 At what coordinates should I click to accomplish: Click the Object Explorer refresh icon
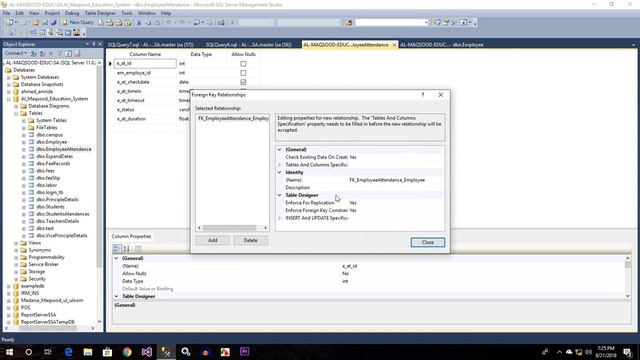click(69, 53)
